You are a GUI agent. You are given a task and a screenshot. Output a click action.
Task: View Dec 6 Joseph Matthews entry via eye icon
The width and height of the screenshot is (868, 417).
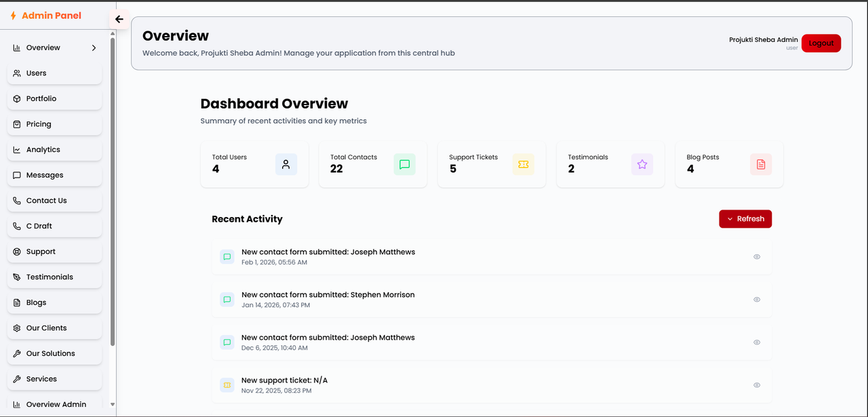[757, 342]
